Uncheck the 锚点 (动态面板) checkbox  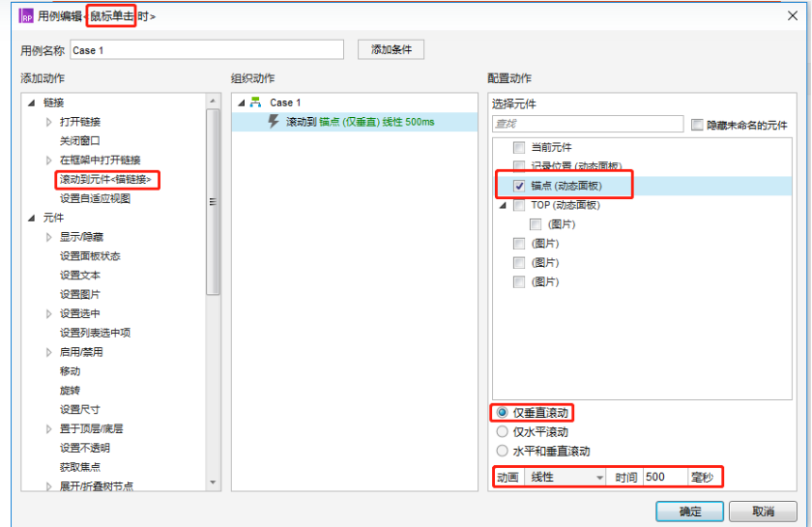pyautogui.click(x=519, y=185)
